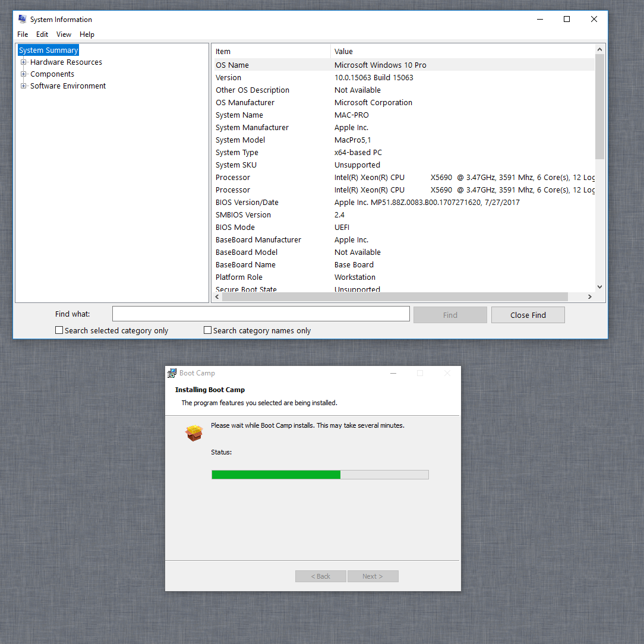Image resolution: width=644 pixels, height=644 pixels.
Task: Expand the Components tree node
Action: 23,74
